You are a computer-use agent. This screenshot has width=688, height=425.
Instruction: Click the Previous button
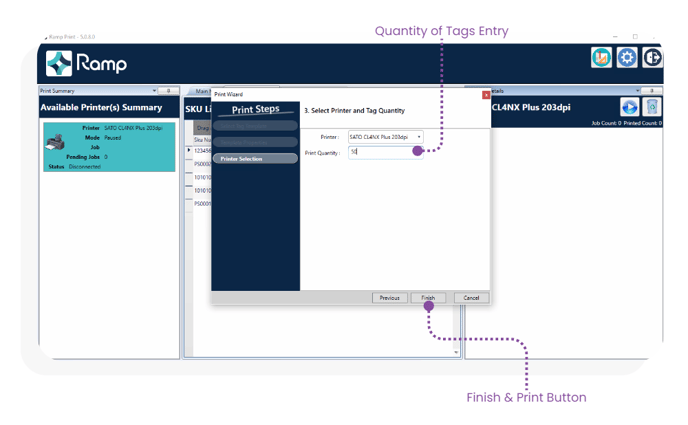(390, 298)
